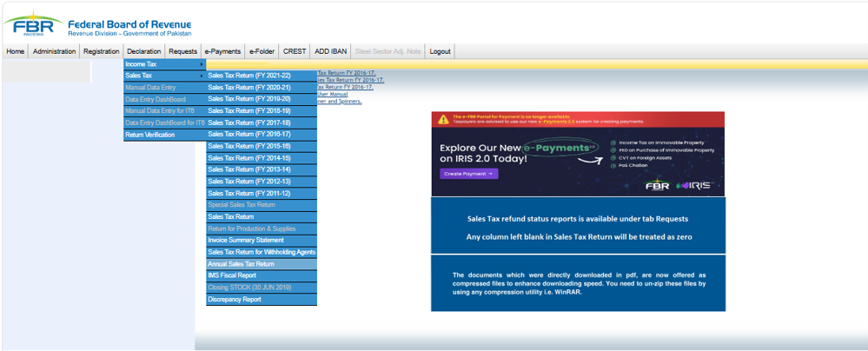868x351 pixels.
Task: Select Sales Tax Return (FY 2015-16)
Action: [x=262, y=146]
